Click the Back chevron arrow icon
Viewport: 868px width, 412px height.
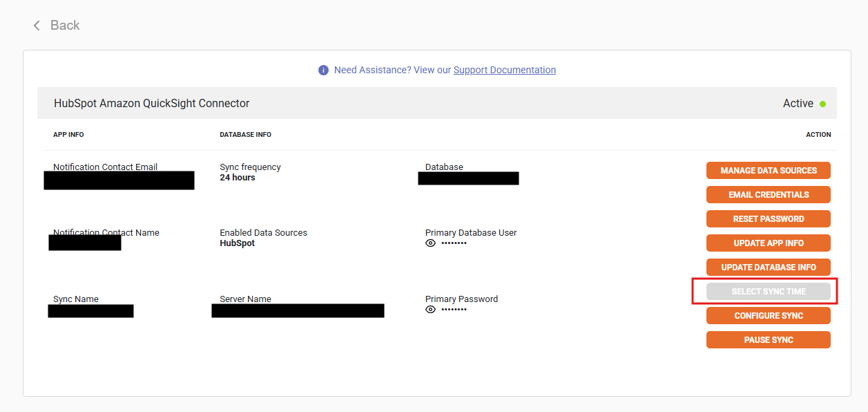(37, 26)
